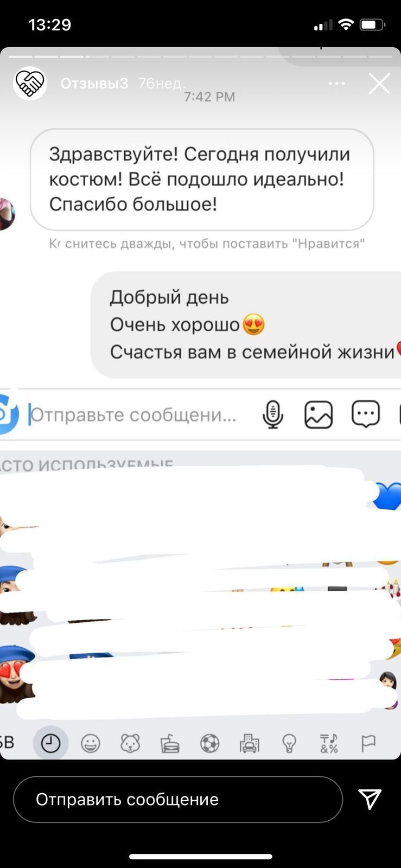Image resolution: width=401 pixels, height=868 pixels.
Task: Open the blue camera icon
Action: 8,414
